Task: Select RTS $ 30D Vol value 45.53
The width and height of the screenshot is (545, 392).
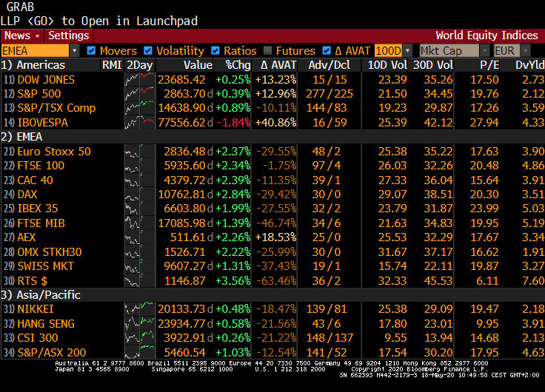Action: [438, 280]
